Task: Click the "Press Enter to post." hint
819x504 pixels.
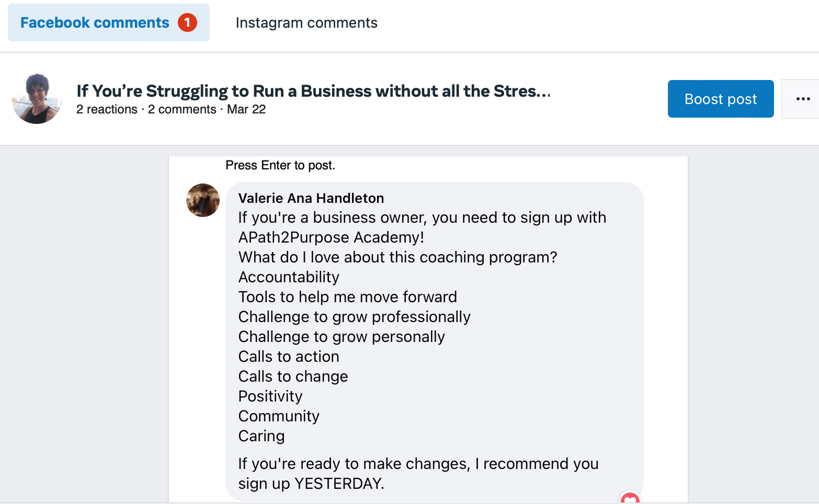Action: click(280, 165)
